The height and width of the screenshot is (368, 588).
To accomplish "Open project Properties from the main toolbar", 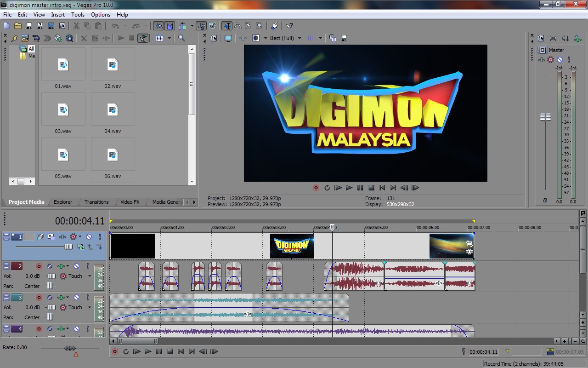I will point(62,26).
